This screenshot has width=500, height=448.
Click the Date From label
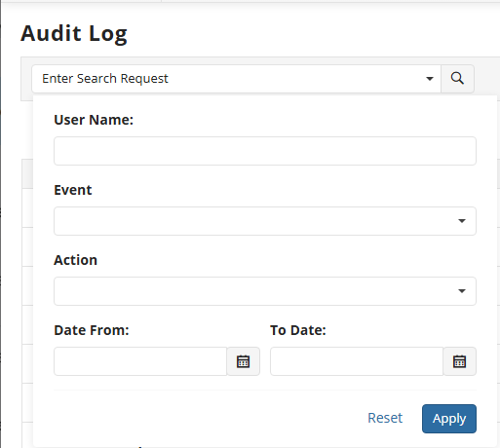click(92, 330)
